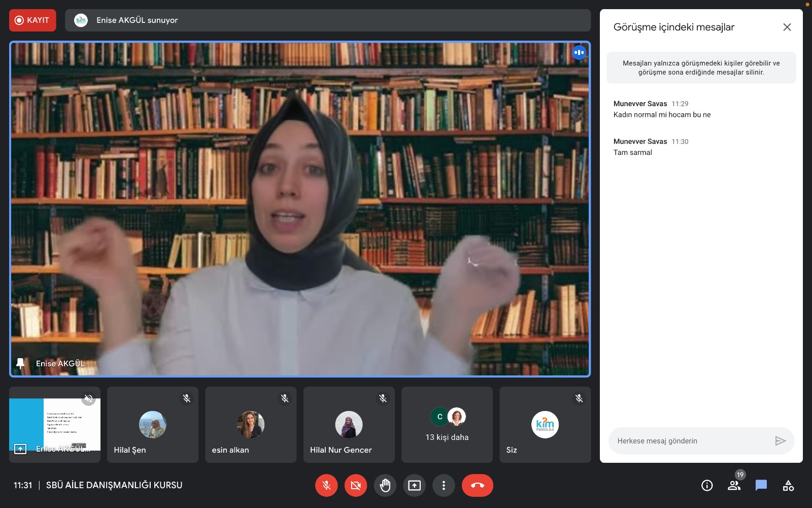Unmute the microphone in the control bar

pyautogui.click(x=326, y=486)
